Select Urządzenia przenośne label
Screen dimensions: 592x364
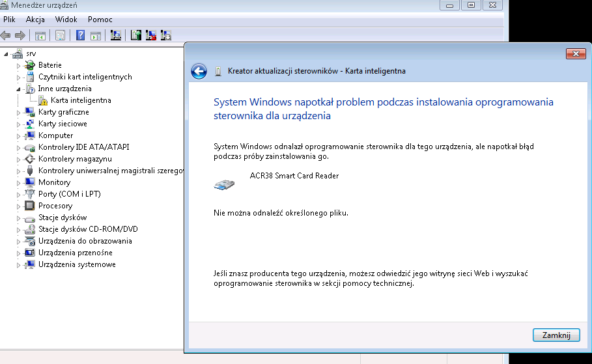tap(76, 253)
